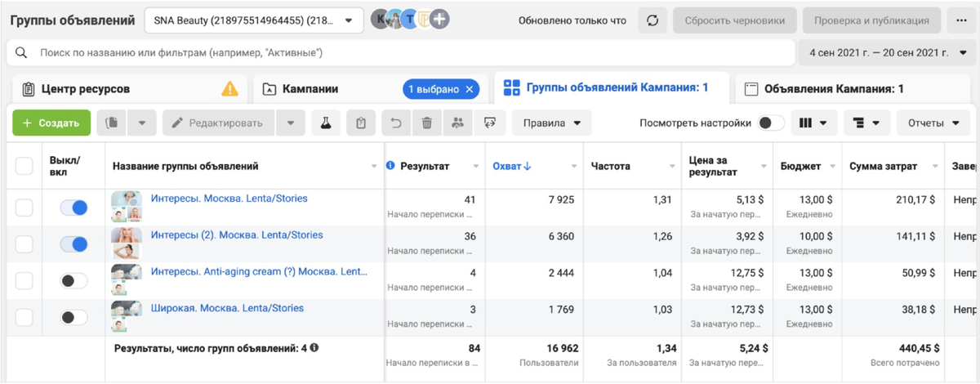Check the box for Широкая. Москва row
Image resolution: width=980 pixels, height=384 pixels.
(x=24, y=317)
